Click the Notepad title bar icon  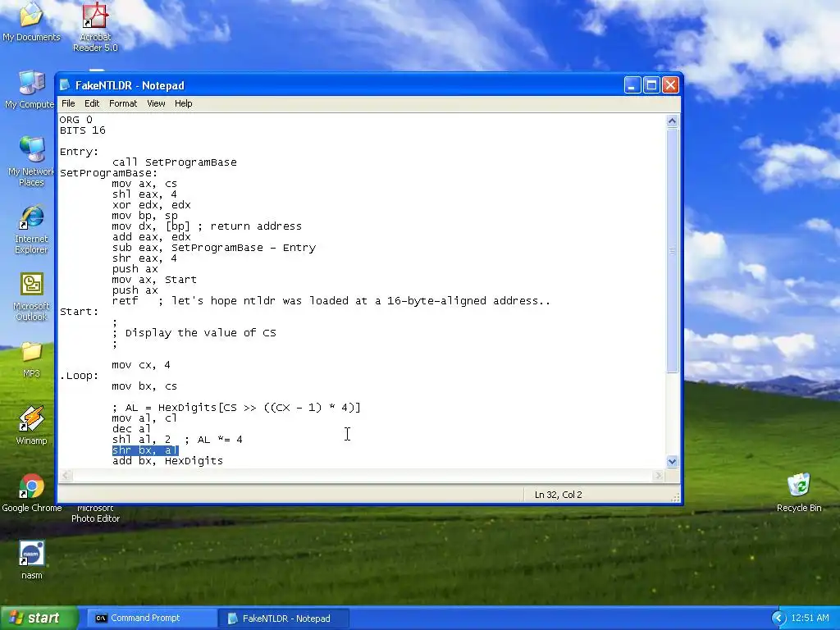point(65,85)
